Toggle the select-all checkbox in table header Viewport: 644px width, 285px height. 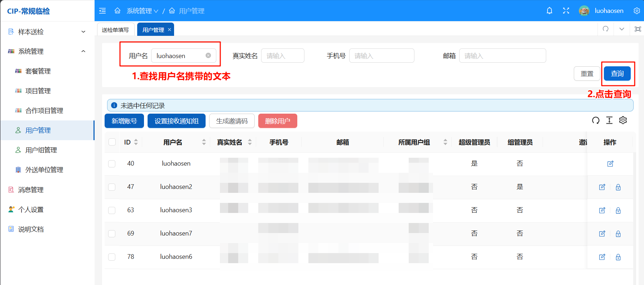112,142
